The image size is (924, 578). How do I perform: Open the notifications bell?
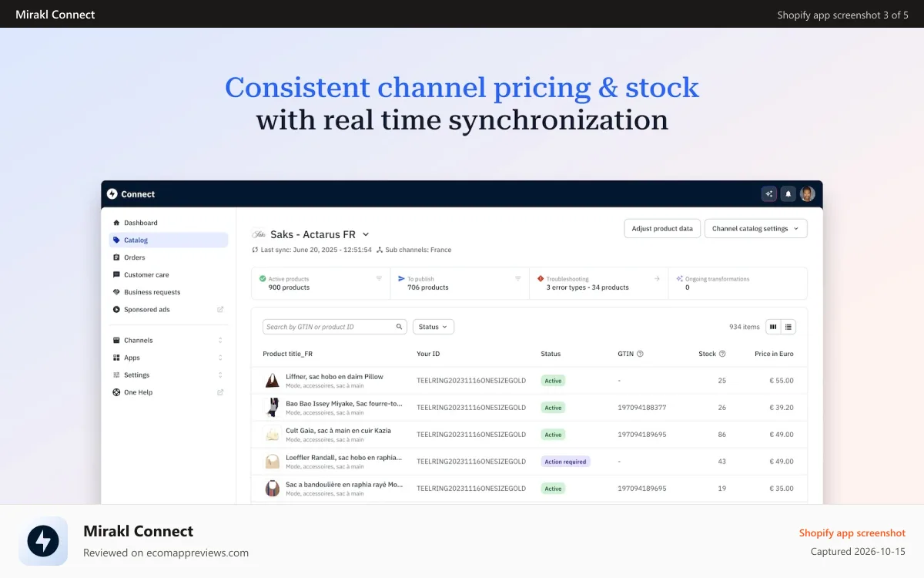point(788,194)
